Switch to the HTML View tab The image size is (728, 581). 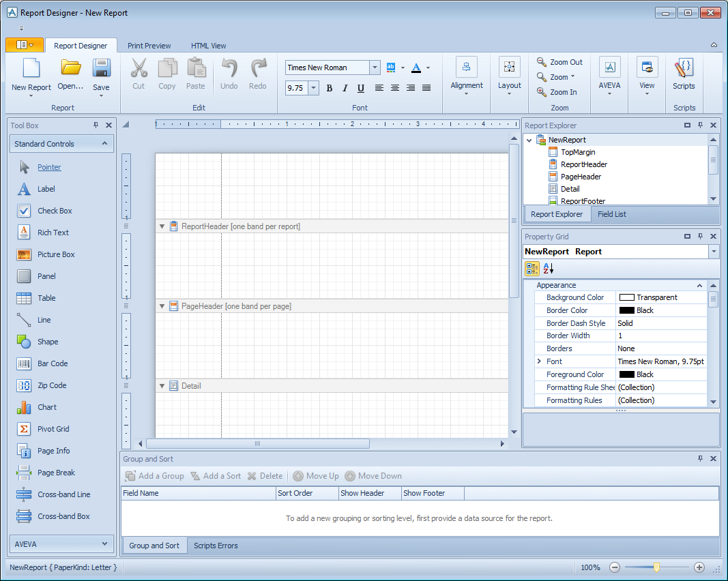209,46
